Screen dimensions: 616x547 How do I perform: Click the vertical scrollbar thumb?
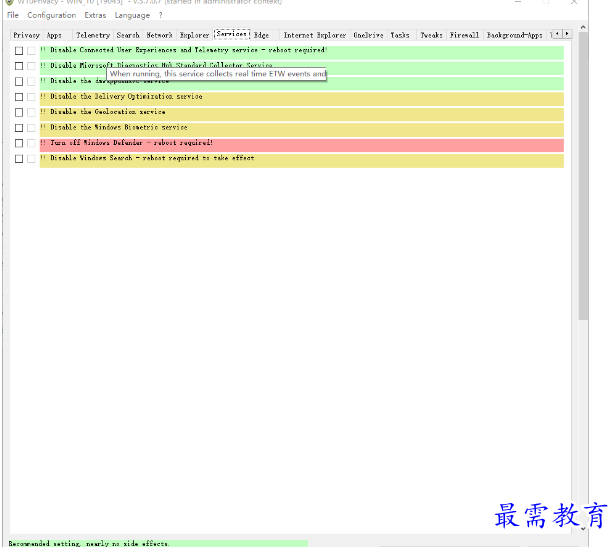[x=583, y=176]
